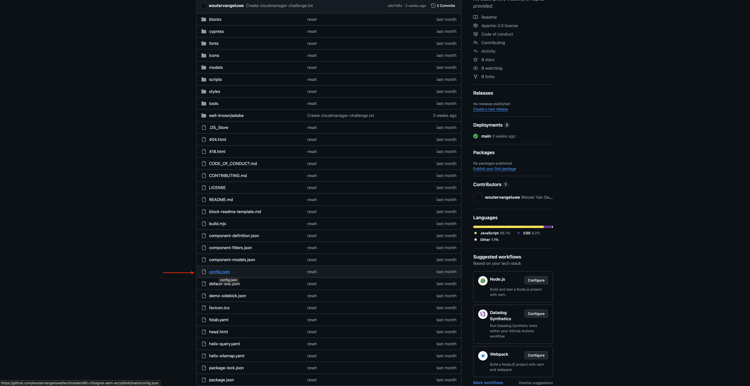
Task: Click the file icon beside LICENSE
Action: [x=204, y=187]
